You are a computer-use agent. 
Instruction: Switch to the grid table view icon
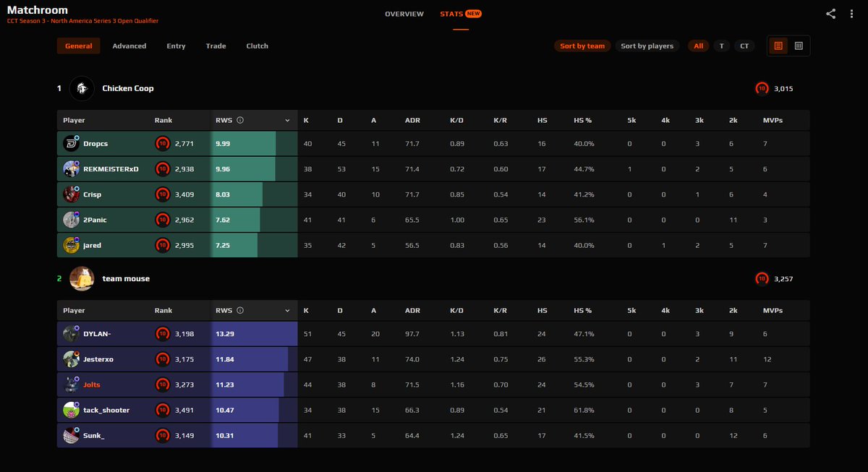[799, 46]
